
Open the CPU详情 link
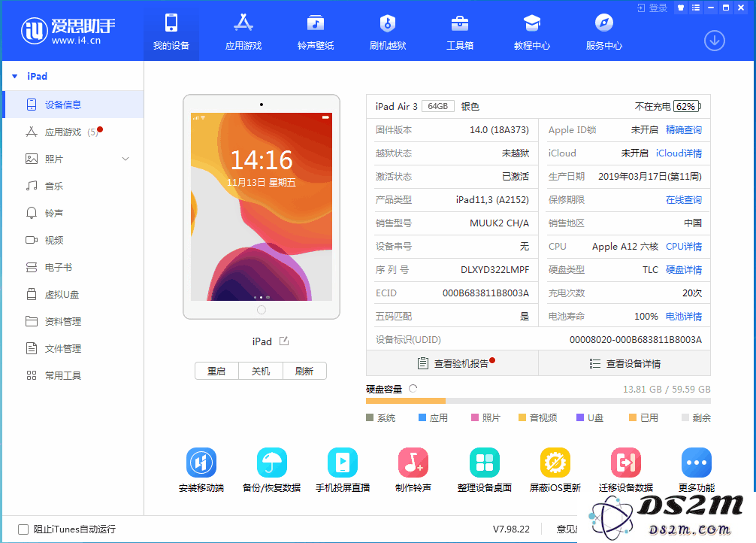684,246
